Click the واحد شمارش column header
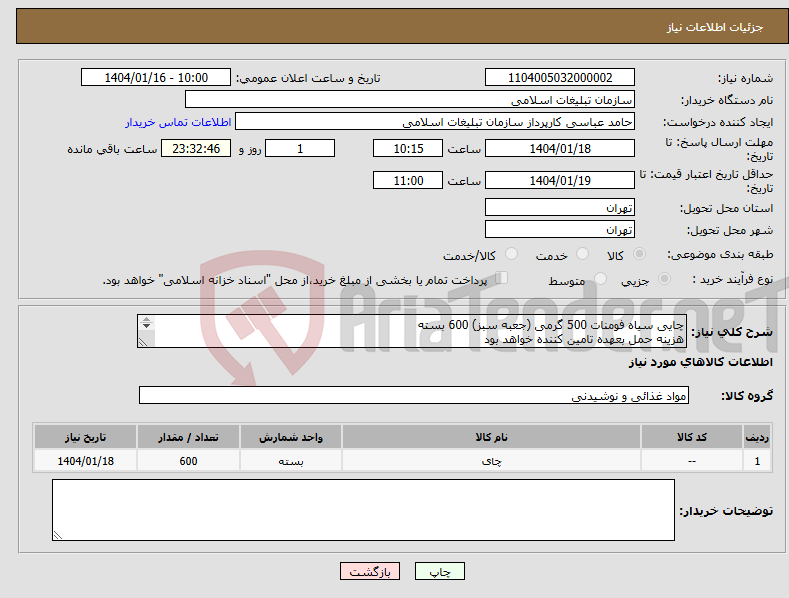789x598 pixels. pos(291,437)
